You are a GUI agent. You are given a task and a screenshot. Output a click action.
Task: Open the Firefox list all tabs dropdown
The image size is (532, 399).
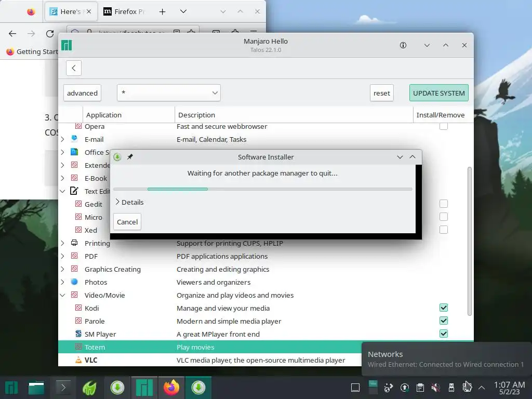click(183, 11)
